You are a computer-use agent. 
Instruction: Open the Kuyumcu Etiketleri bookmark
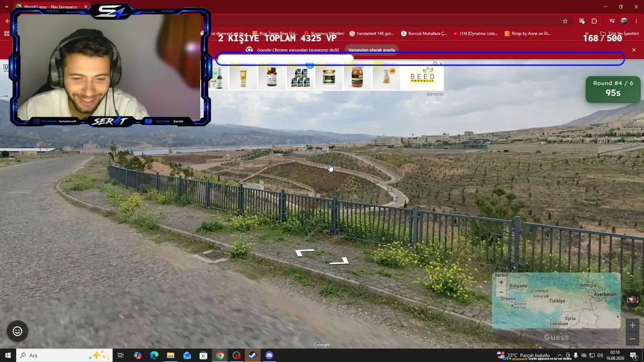coord(325,34)
